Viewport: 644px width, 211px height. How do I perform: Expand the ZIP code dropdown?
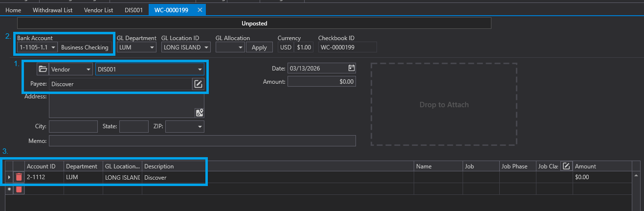[x=200, y=127]
